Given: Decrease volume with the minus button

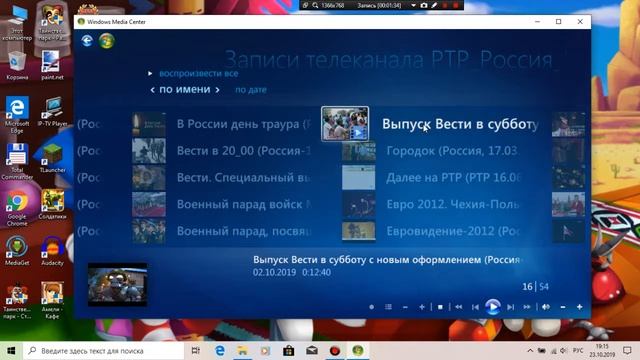Looking at the screenshot, I should pyautogui.click(x=563, y=307).
